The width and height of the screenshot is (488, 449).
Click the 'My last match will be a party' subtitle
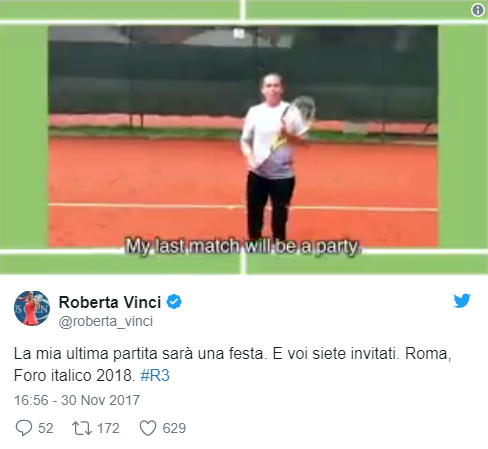(x=243, y=247)
